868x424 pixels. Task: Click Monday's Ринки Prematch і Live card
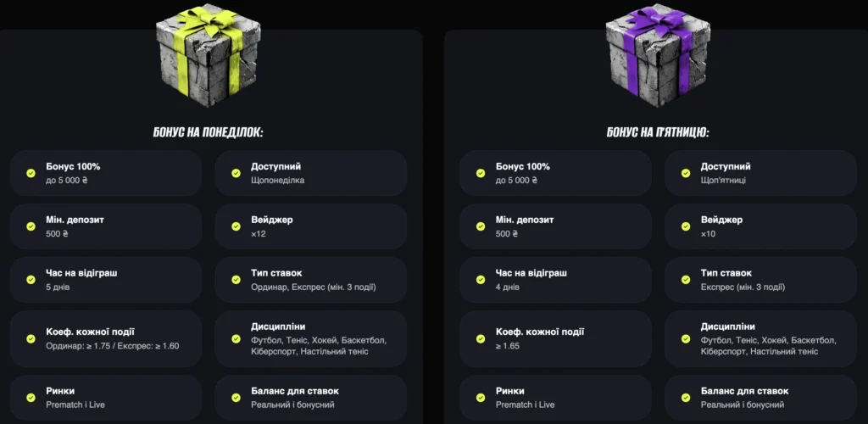coord(106,398)
